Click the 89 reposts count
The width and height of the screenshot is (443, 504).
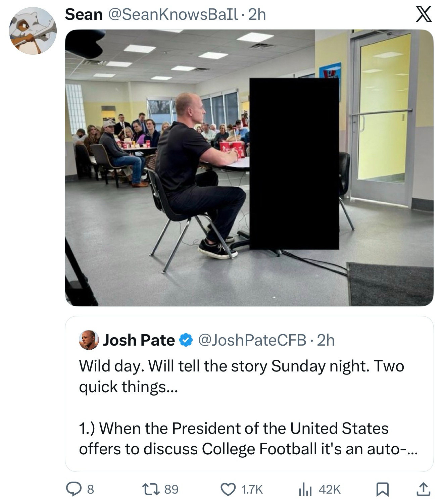coord(171,490)
